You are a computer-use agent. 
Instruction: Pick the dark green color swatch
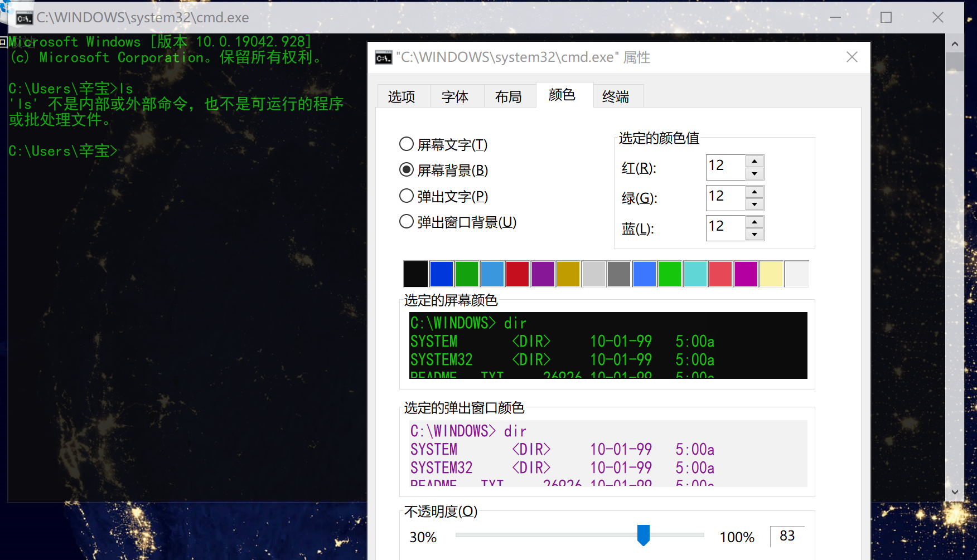(467, 274)
